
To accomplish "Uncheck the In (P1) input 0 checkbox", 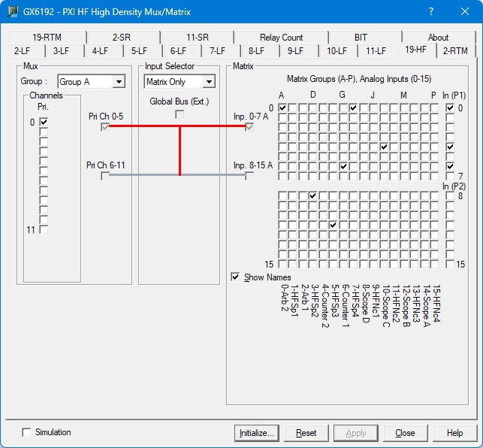I will pyautogui.click(x=450, y=108).
